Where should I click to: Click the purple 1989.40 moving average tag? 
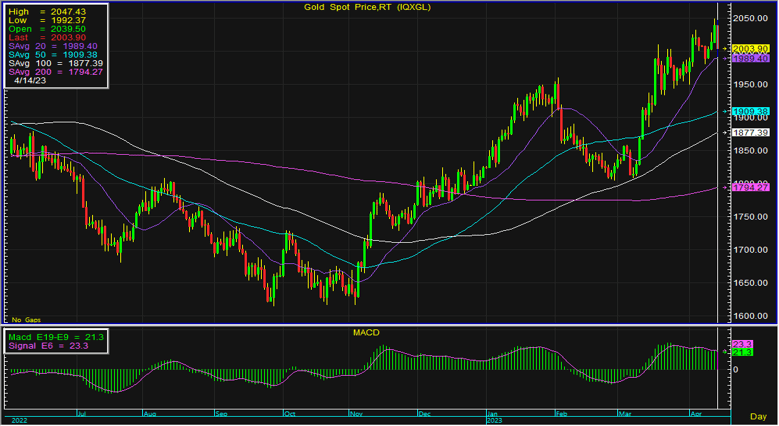(751, 58)
